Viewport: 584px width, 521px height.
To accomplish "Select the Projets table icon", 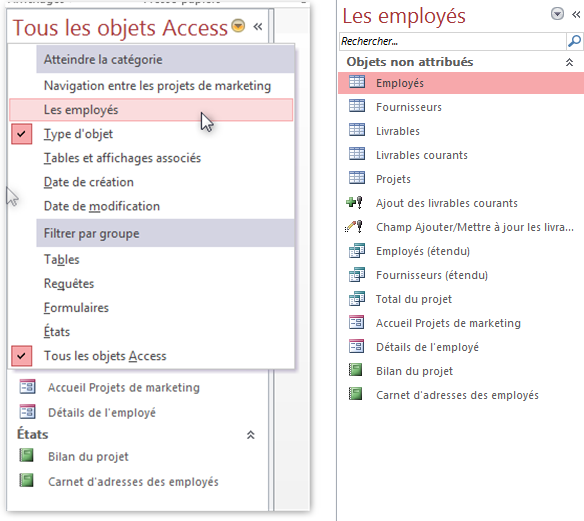I will point(357,178).
